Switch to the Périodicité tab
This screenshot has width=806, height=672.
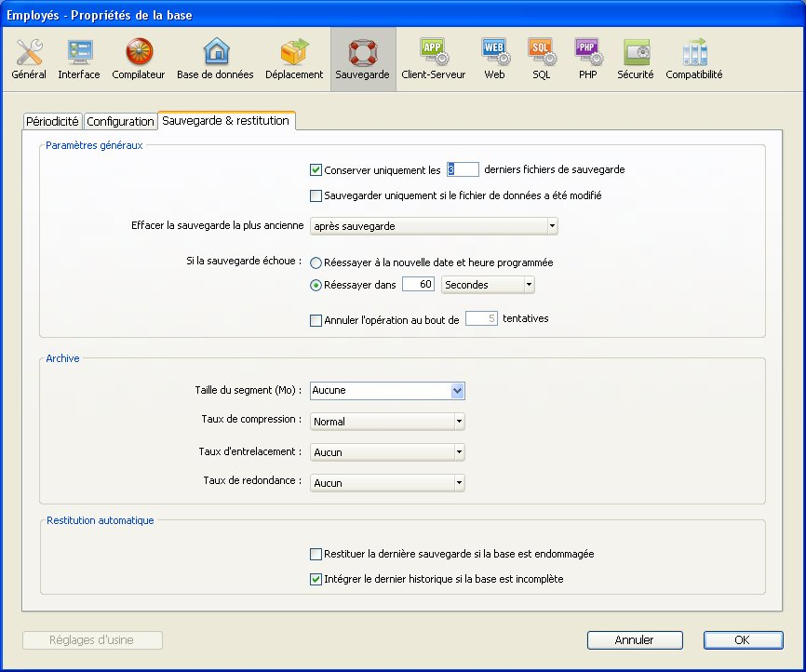pos(52,122)
